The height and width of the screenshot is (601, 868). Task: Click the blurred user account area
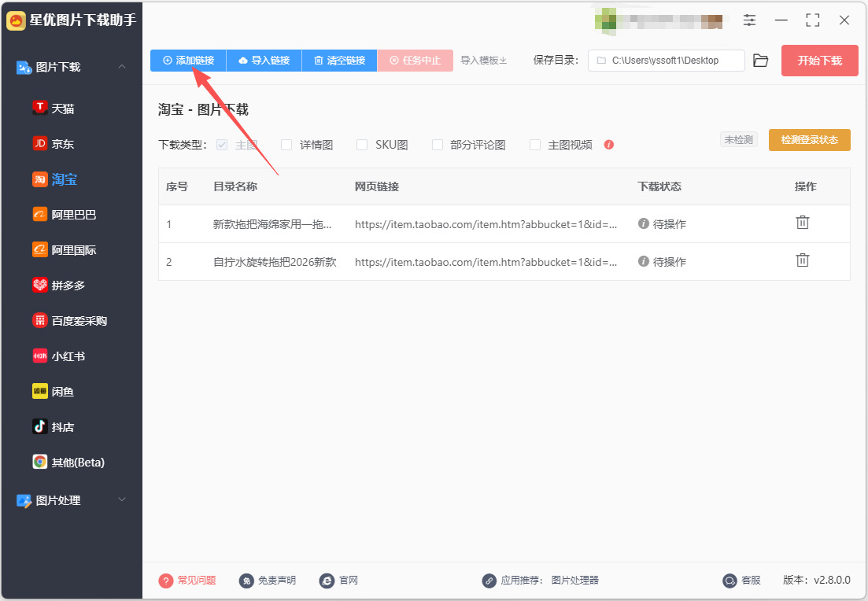tap(659, 21)
